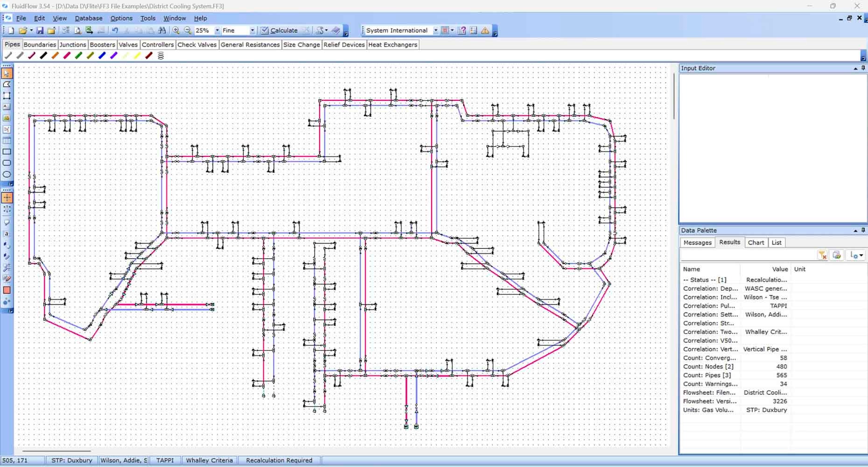The height and width of the screenshot is (467, 868).
Task: Select the ellipse shape tool
Action: click(7, 174)
